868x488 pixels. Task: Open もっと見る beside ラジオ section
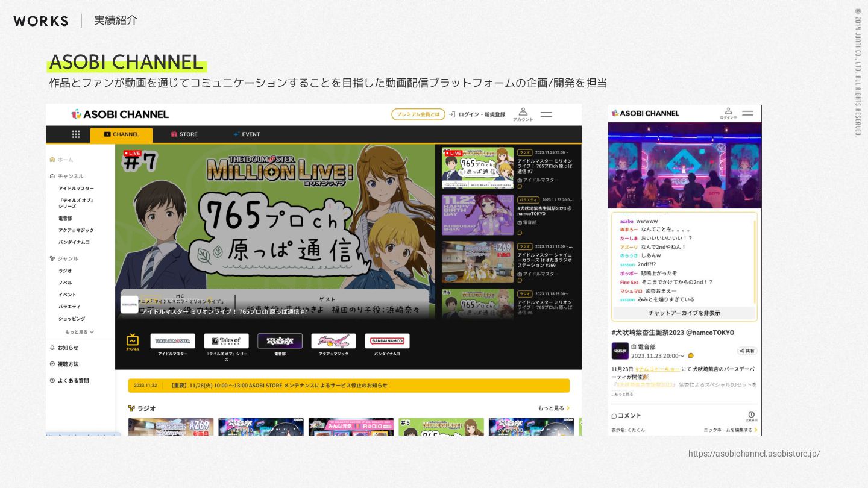point(554,408)
